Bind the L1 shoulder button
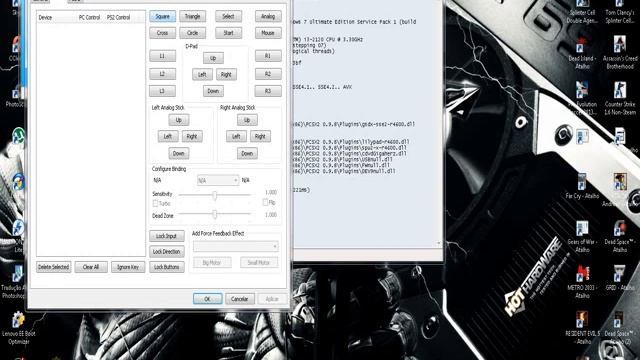 pos(162,56)
